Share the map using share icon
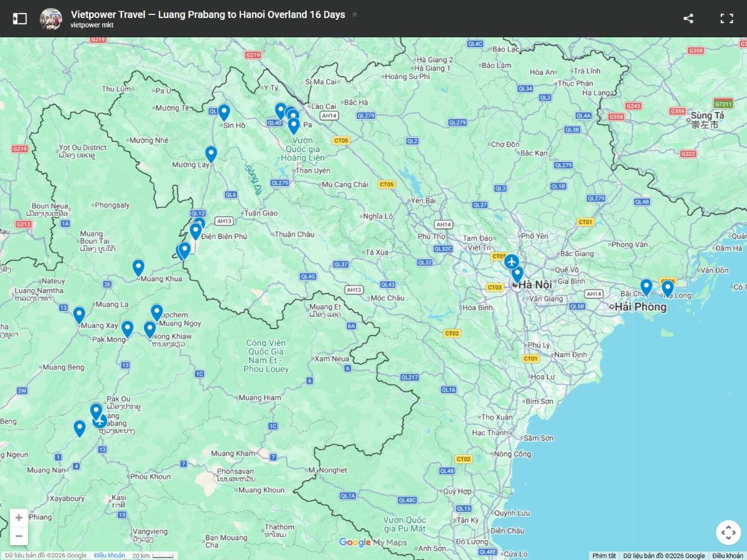Viewport: 747px width, 560px height. point(688,19)
